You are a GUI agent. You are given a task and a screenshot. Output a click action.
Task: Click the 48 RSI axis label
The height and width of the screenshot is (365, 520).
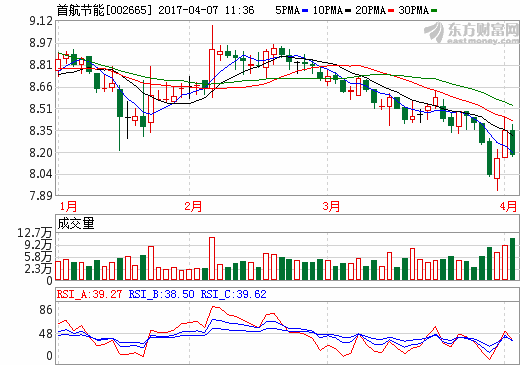pos(46,334)
